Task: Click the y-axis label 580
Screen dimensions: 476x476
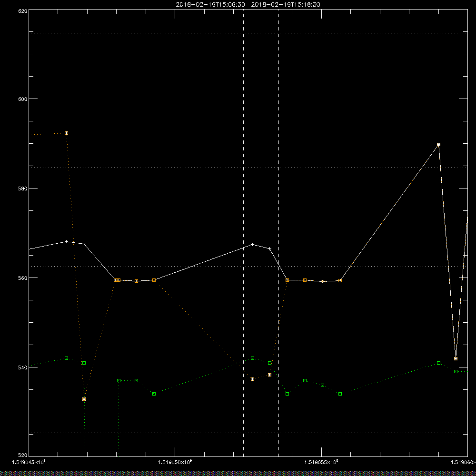Action: 23,188
